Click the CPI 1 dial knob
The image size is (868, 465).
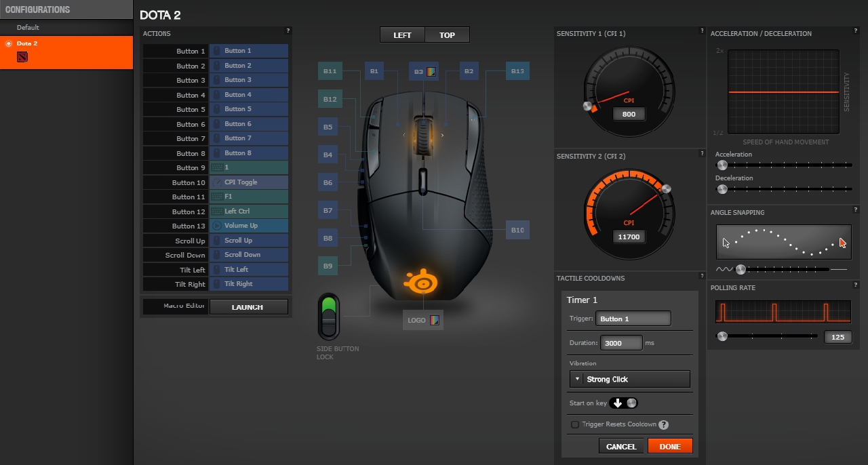[x=587, y=106]
